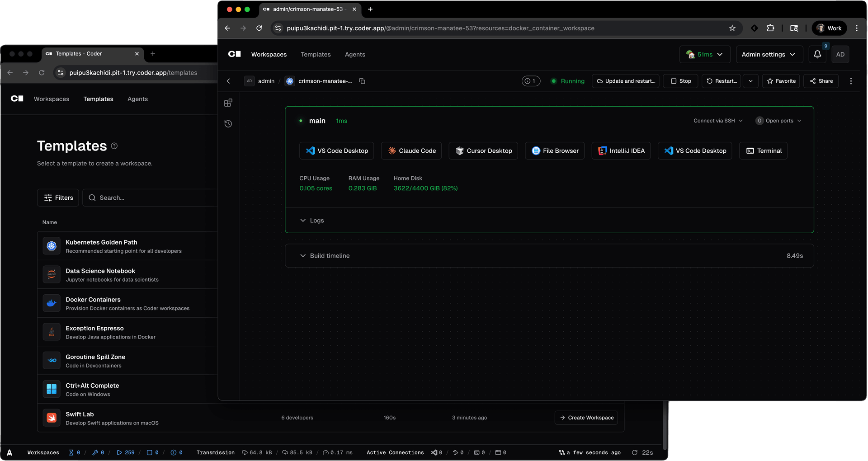This screenshot has height=461, width=868.
Task: Close the Templates - Coder tab
Action: [137, 54]
